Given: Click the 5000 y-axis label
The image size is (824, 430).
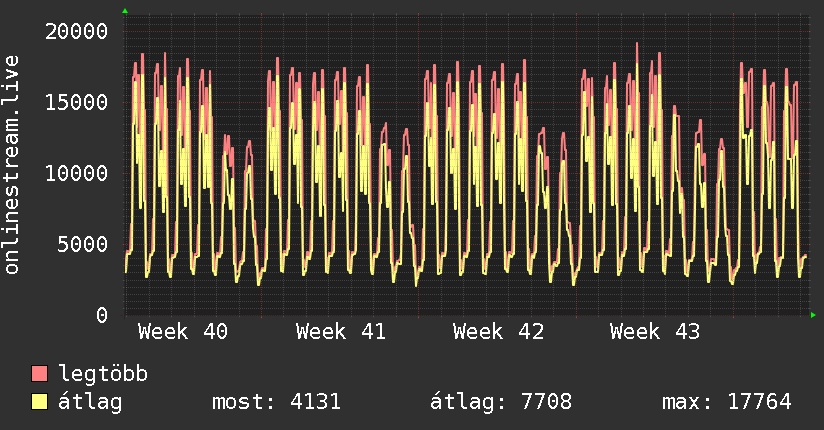Looking at the screenshot, I should [x=83, y=244].
